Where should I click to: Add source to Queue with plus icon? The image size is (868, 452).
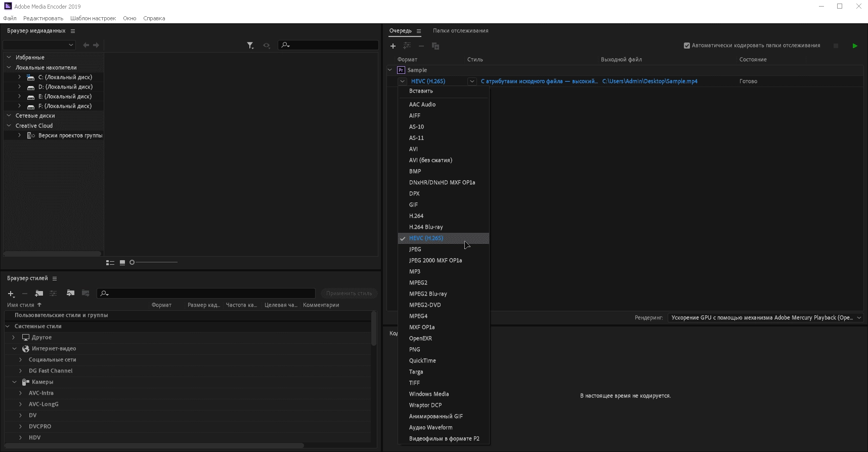[393, 46]
